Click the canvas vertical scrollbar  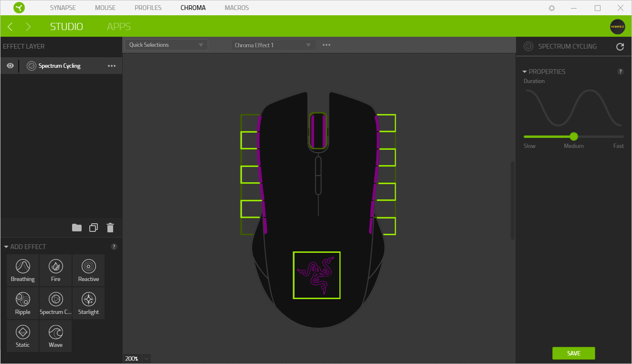coord(513,200)
